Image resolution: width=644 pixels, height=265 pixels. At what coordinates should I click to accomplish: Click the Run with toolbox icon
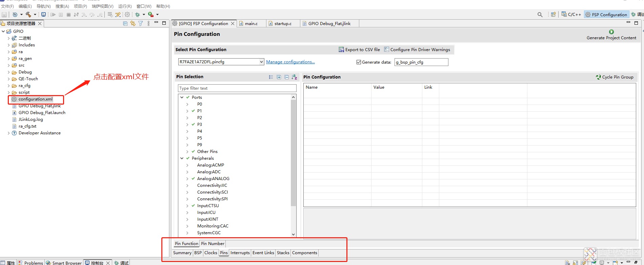[151, 15]
